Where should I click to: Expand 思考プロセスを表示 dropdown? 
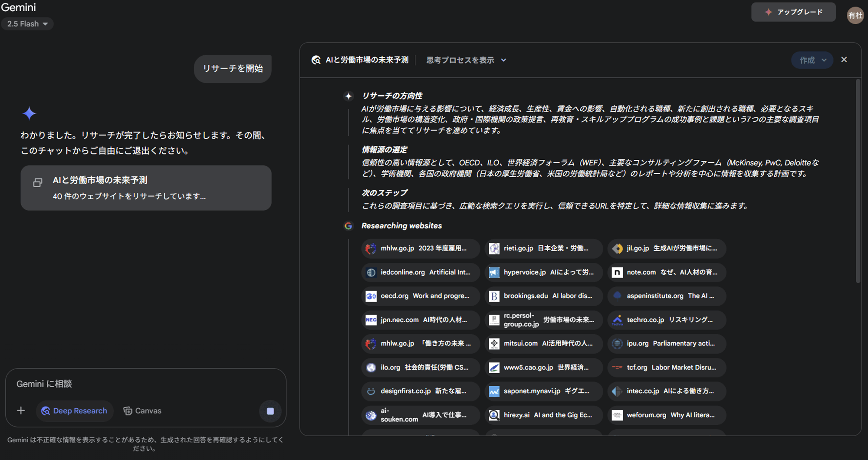[466, 60]
